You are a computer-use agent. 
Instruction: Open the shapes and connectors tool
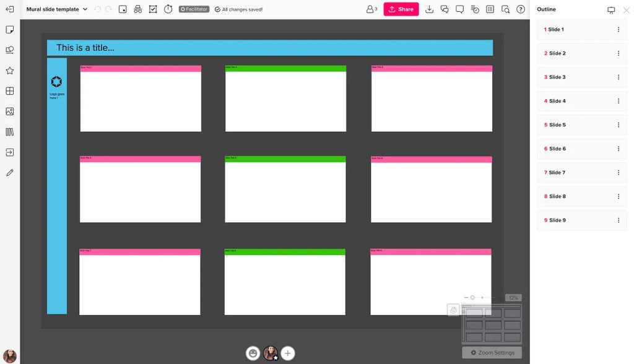tap(9, 50)
